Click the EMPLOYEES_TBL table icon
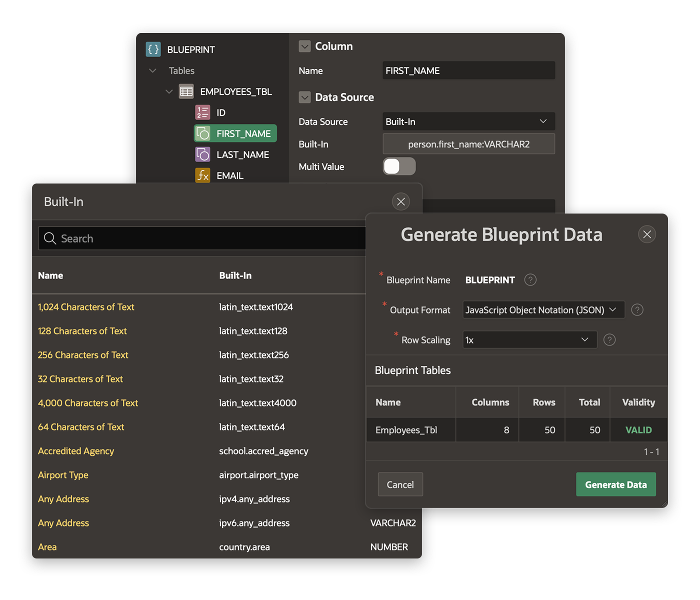Screen dimensions: 700x600 [x=186, y=91]
